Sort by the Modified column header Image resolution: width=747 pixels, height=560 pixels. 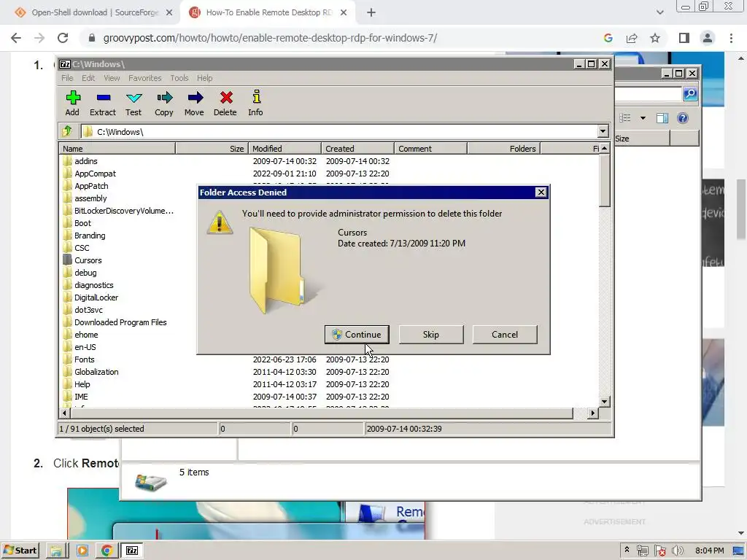click(285, 149)
